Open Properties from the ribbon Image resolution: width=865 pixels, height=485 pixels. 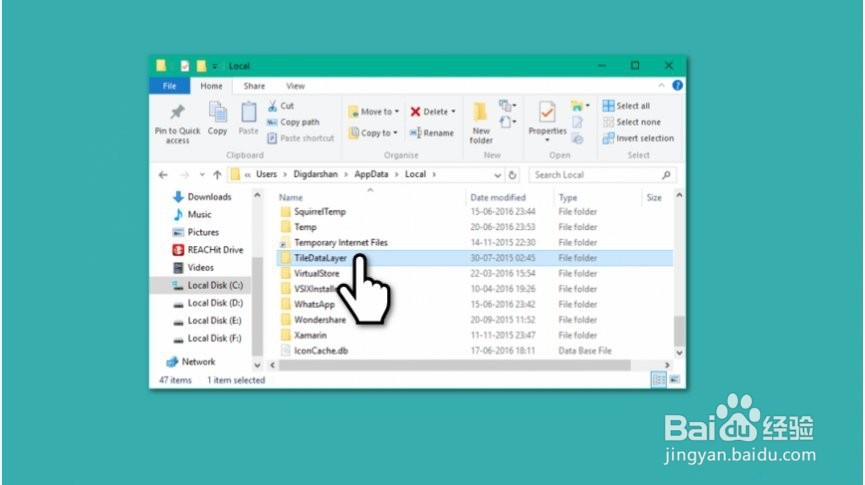point(547,121)
